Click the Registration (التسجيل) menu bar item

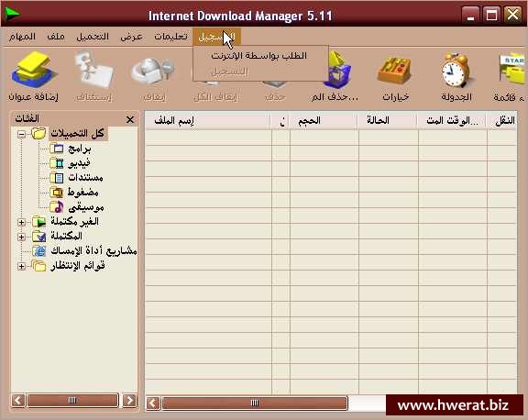click(x=216, y=37)
